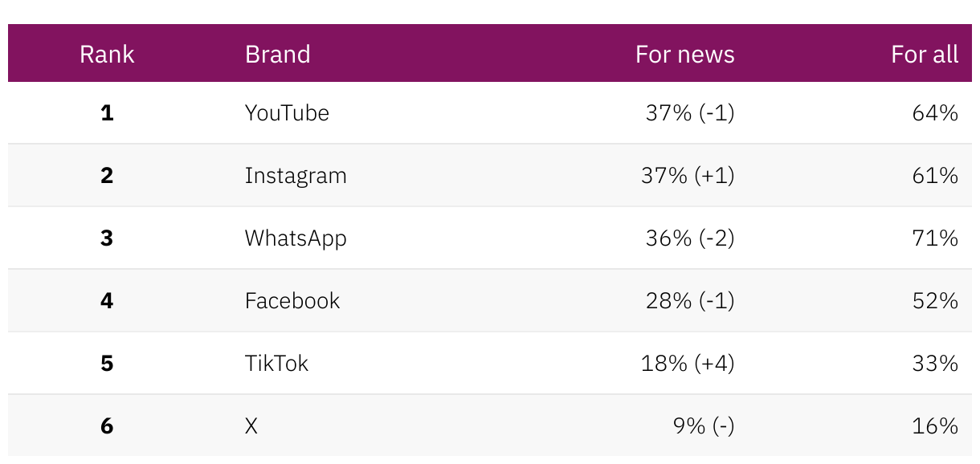
Task: Select the WhatsApp brand cell
Action: coord(296,238)
